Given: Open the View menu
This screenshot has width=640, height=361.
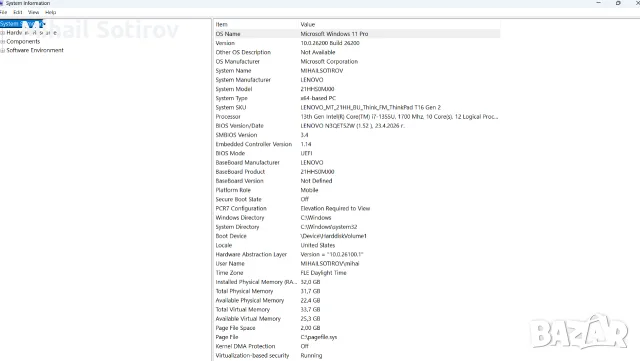Looking at the screenshot, I should click(x=33, y=12).
